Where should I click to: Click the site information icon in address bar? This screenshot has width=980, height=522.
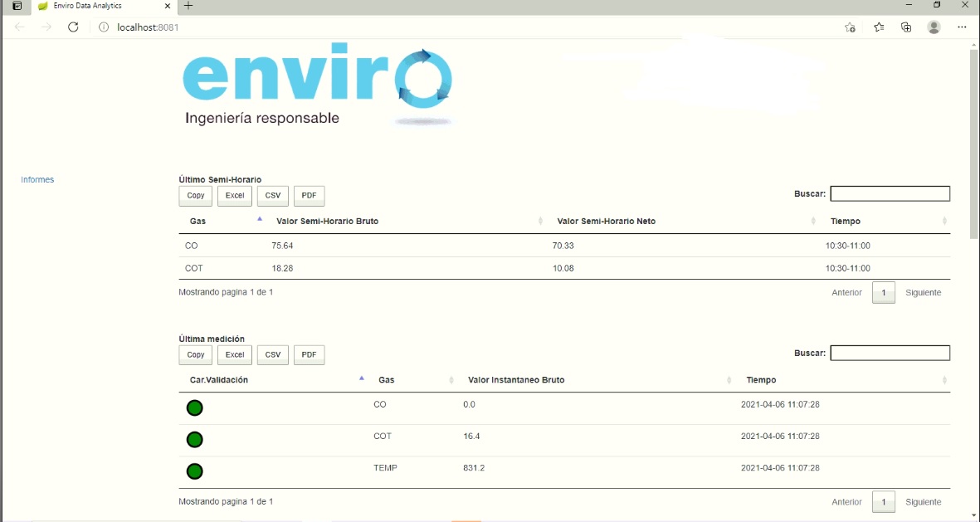click(104, 27)
